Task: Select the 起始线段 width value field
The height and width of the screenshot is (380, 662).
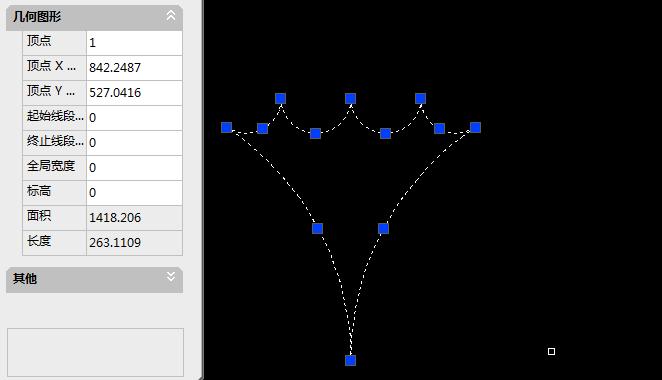Action: point(134,117)
